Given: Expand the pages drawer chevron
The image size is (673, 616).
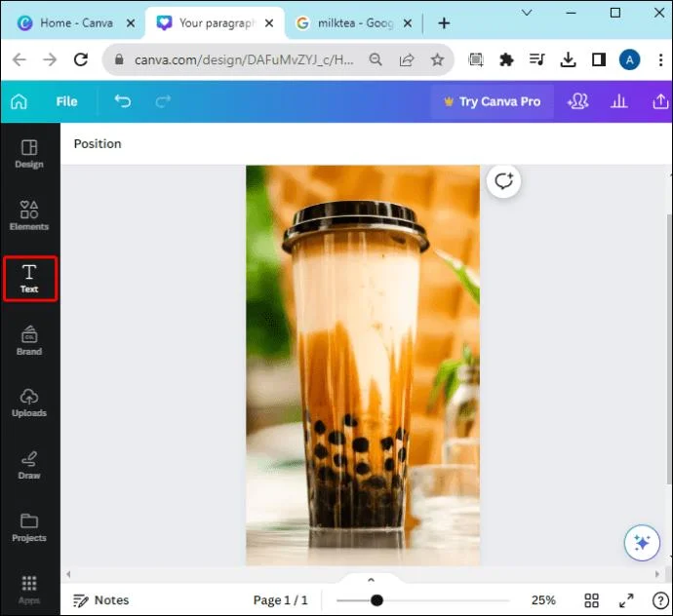Looking at the screenshot, I should (x=372, y=580).
